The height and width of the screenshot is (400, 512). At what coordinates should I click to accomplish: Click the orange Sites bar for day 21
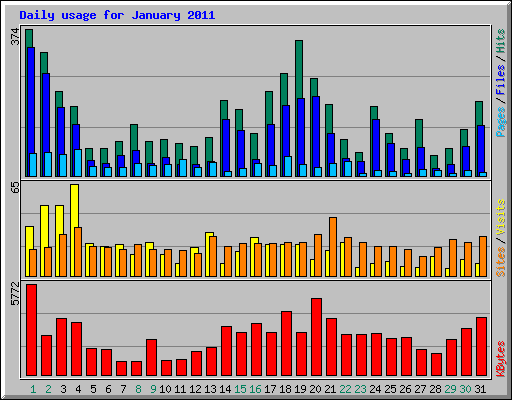pos(333,247)
